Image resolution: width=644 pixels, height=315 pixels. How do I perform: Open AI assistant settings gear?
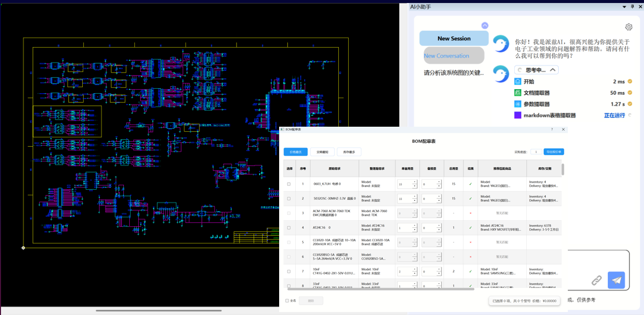(628, 27)
